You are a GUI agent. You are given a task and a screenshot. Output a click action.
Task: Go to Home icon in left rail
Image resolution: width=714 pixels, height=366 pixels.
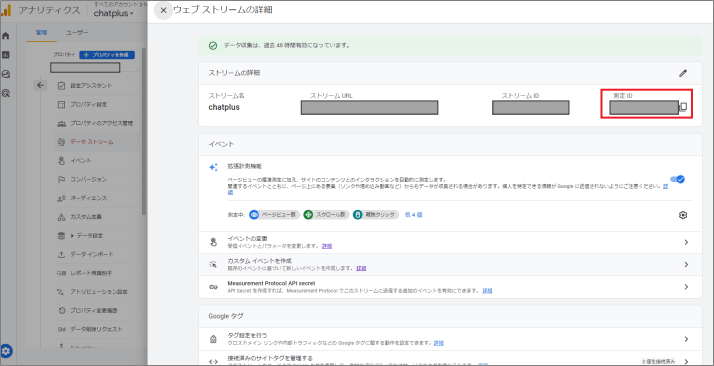(6, 36)
